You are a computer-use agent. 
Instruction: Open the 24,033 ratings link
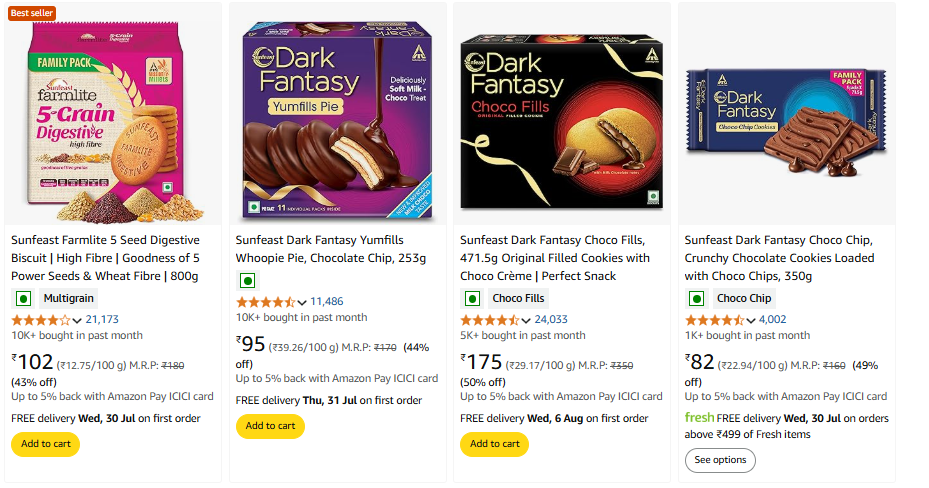pos(551,320)
